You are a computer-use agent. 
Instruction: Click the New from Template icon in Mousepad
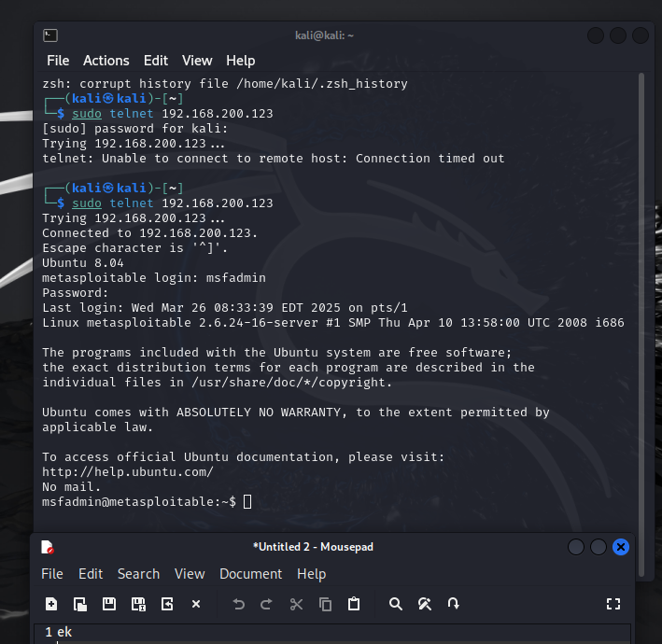79,604
